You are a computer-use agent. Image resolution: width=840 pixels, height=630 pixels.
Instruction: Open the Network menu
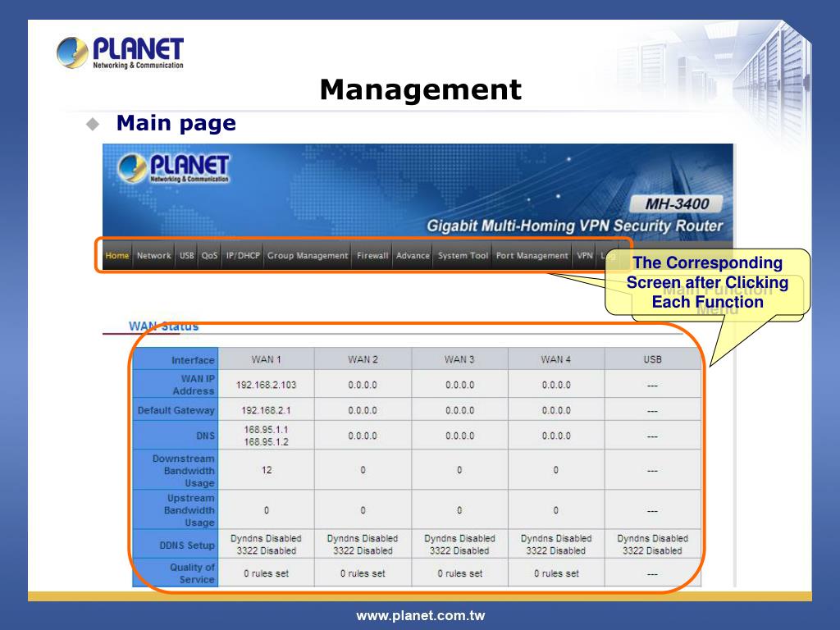click(153, 256)
